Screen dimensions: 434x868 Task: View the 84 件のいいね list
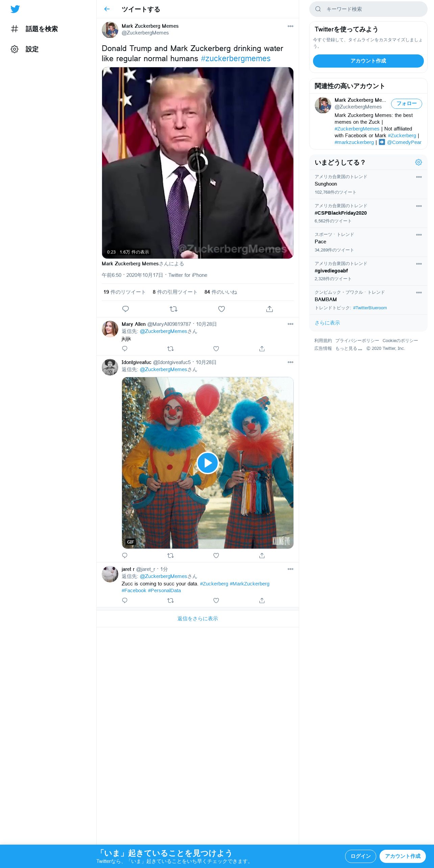(x=221, y=292)
